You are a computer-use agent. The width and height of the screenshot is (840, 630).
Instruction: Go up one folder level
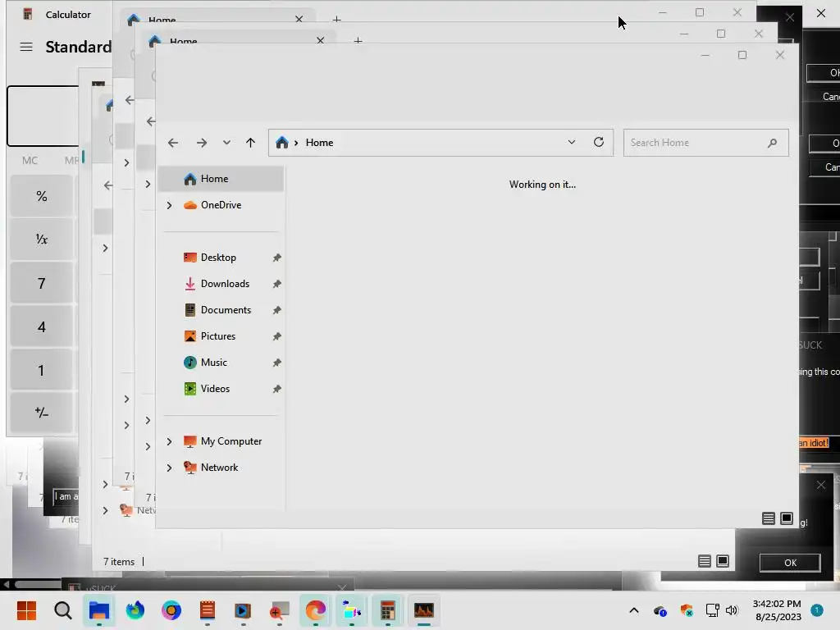tap(250, 143)
